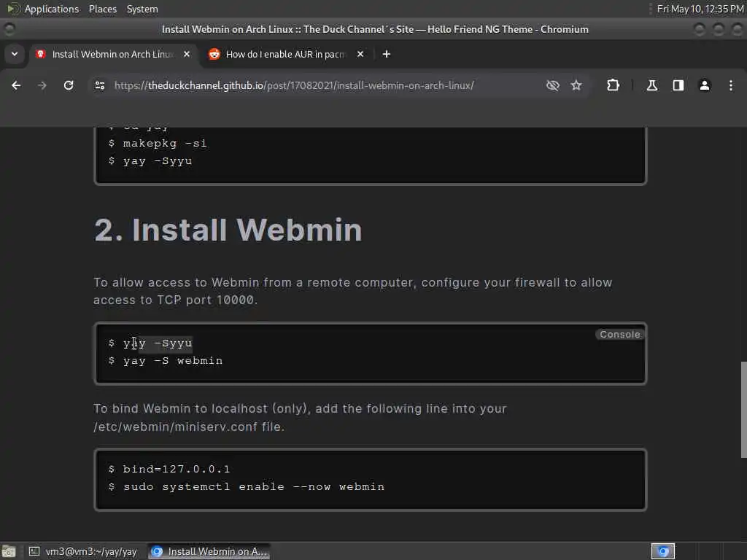747x560 pixels.
Task: Select Install Webmin Chromium taskbar button
Action: (209, 551)
